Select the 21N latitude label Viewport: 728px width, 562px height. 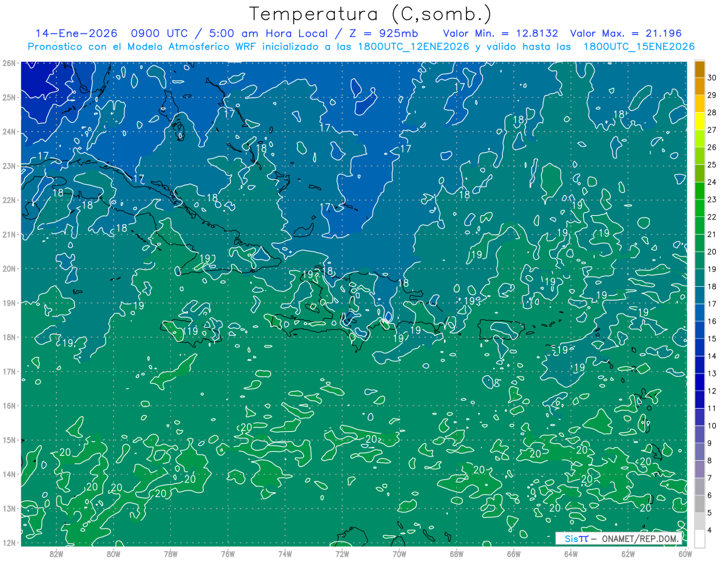(x=8, y=234)
